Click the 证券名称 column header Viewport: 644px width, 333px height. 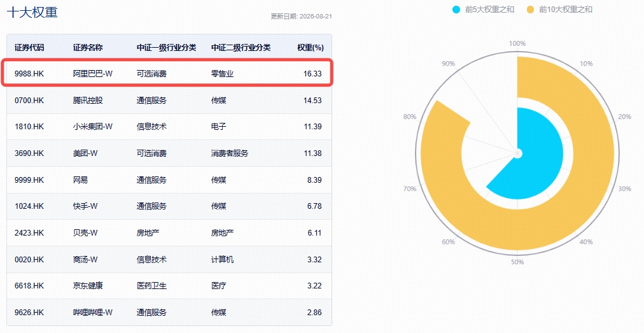[88, 47]
